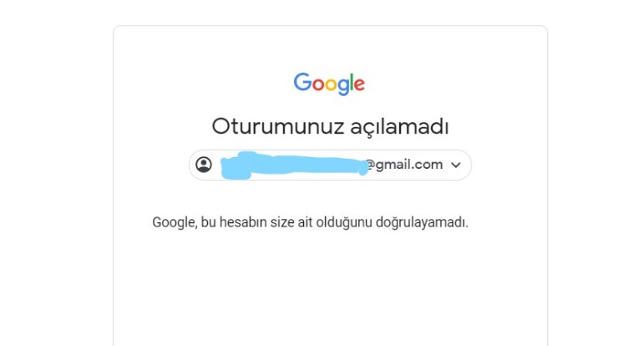
Task: Click the red letter e in logo
Action: (359, 84)
